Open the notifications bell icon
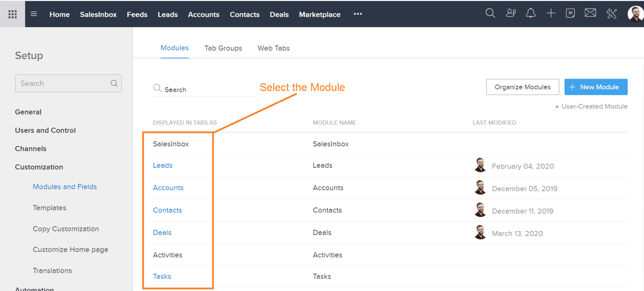 point(531,13)
